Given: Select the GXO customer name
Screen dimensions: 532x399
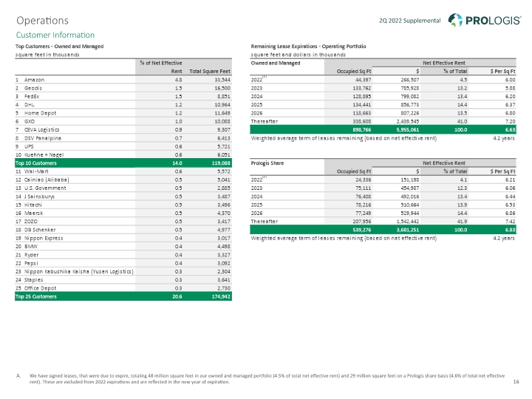Looking at the screenshot, I should tap(30, 121).
